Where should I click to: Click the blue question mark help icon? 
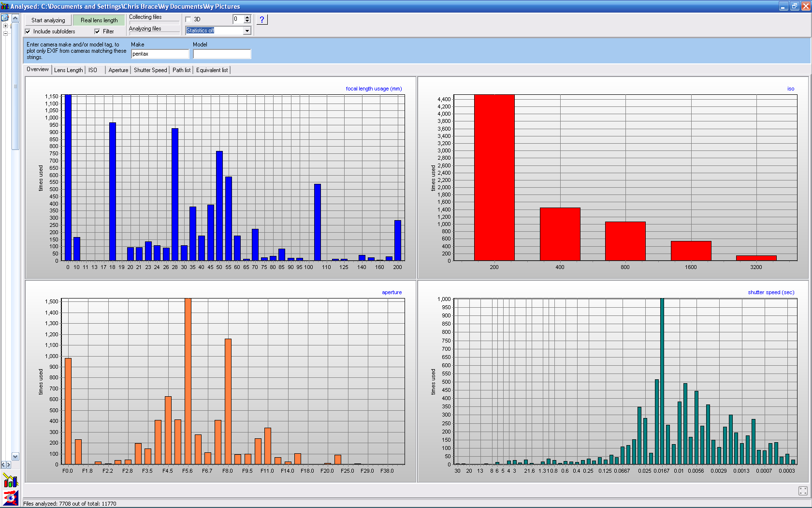[x=261, y=20]
